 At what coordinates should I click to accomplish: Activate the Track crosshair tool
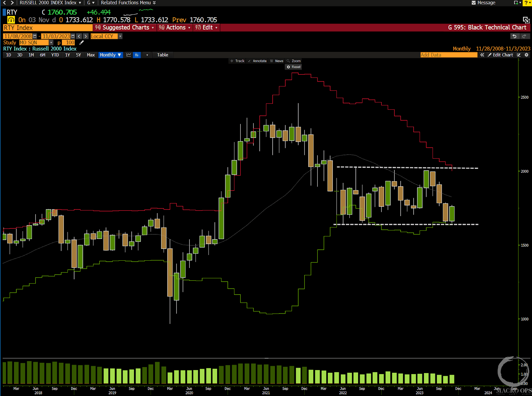(x=237, y=61)
